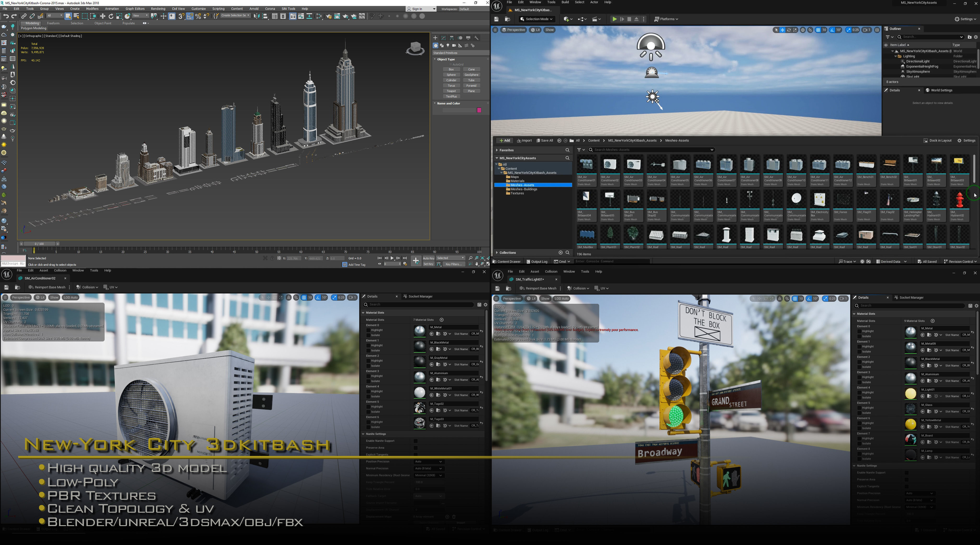Open the Build menu in Unreal Editor
Screen dimensions: 980x545
pyautogui.click(x=565, y=2)
